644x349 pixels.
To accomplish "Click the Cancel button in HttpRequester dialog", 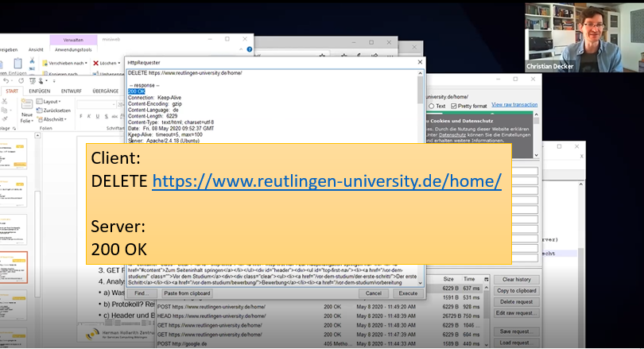I will pos(374,293).
